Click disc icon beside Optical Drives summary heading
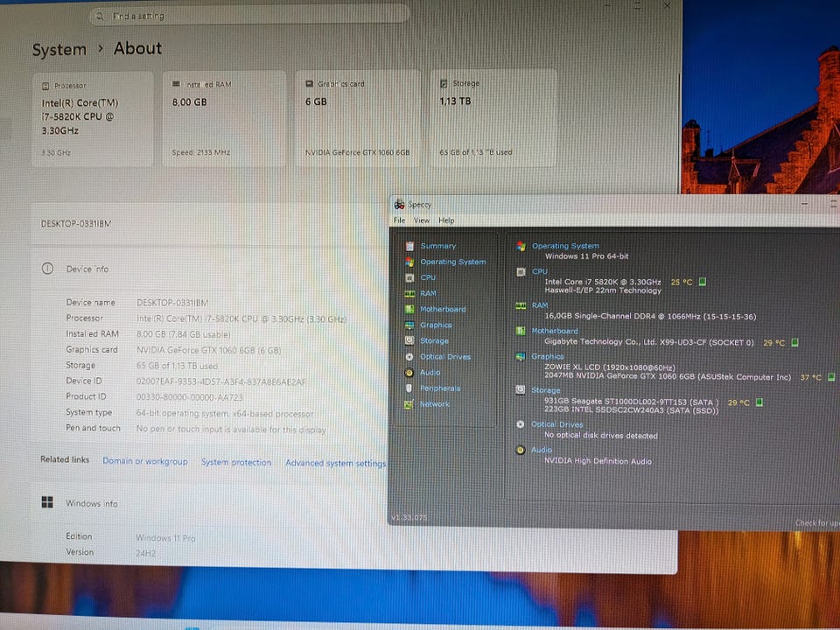The image size is (840, 630). (x=520, y=424)
